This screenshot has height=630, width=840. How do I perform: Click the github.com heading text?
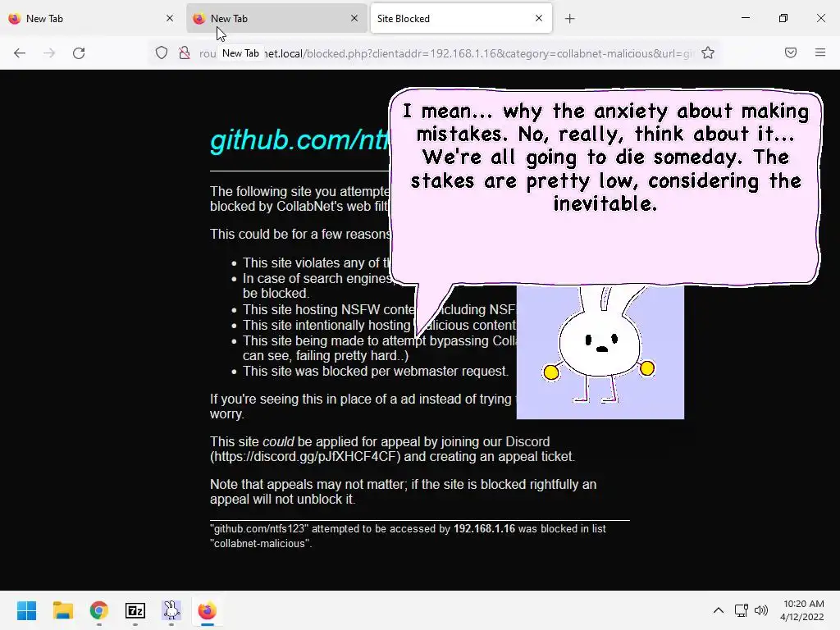(x=300, y=140)
